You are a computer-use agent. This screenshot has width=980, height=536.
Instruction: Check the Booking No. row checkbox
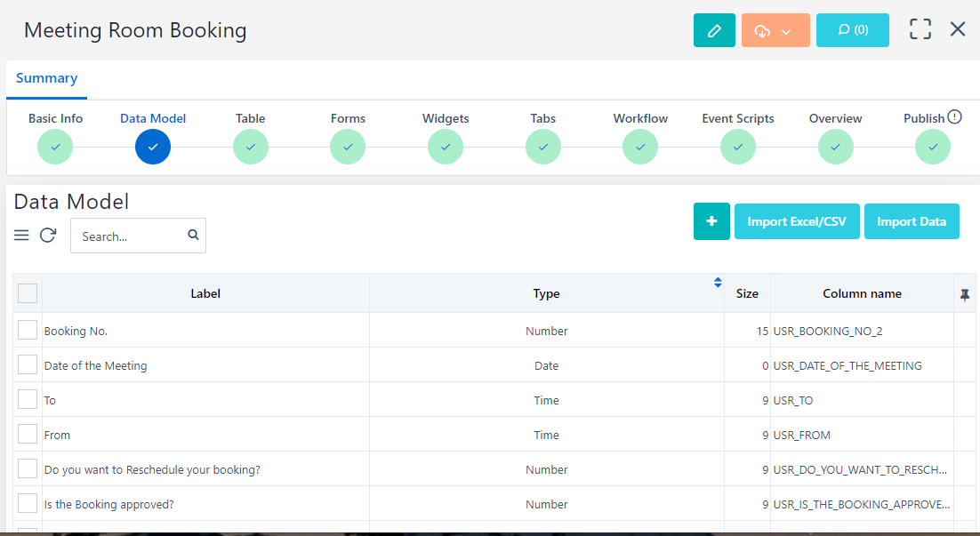[x=28, y=330]
